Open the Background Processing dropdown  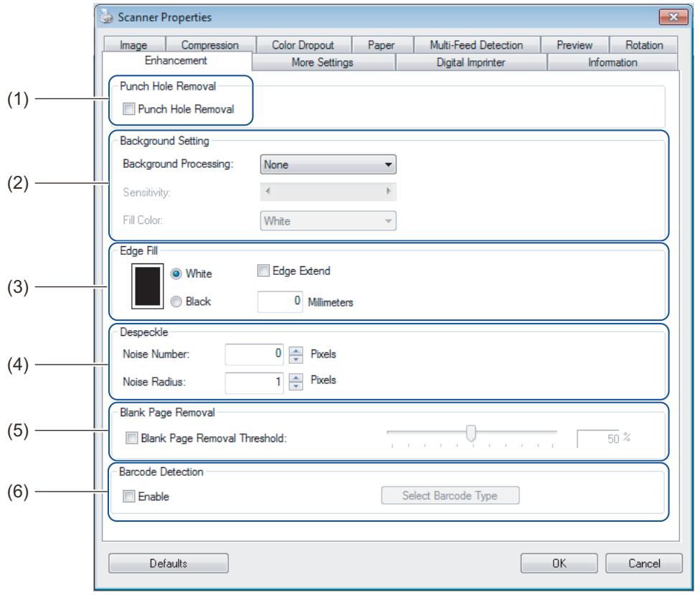[x=328, y=164]
